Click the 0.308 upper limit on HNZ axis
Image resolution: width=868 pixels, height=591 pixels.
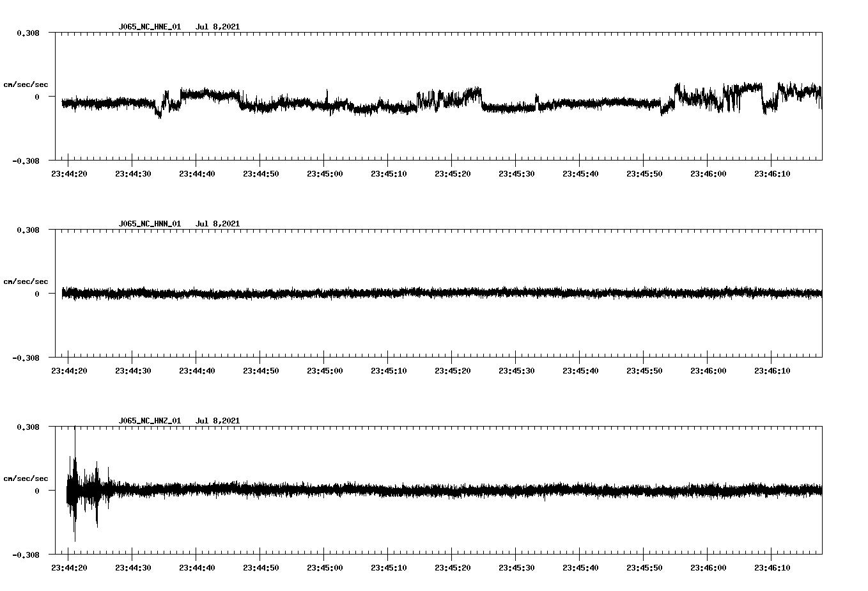tap(28, 427)
